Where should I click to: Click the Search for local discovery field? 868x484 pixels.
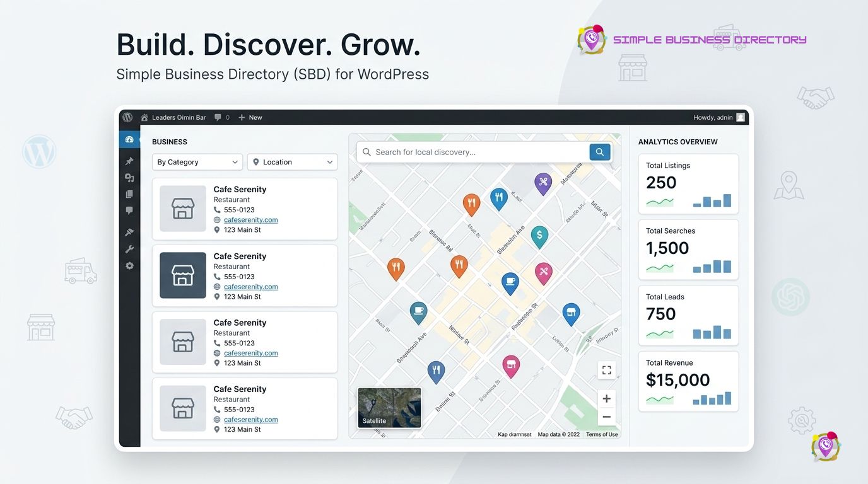pos(473,152)
